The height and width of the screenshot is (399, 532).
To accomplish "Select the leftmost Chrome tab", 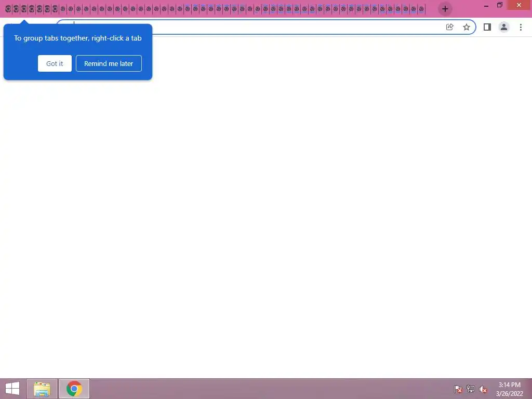I will (8, 9).
